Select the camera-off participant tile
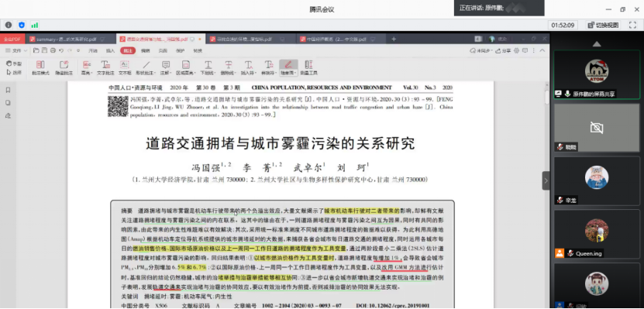This screenshot has height=309, width=644. pos(597,127)
